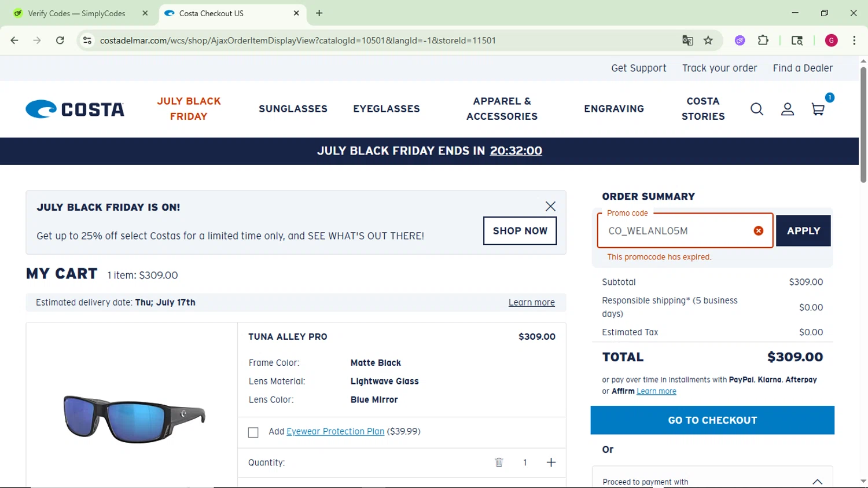Click the Blue Mirror lens color value

[374, 400]
